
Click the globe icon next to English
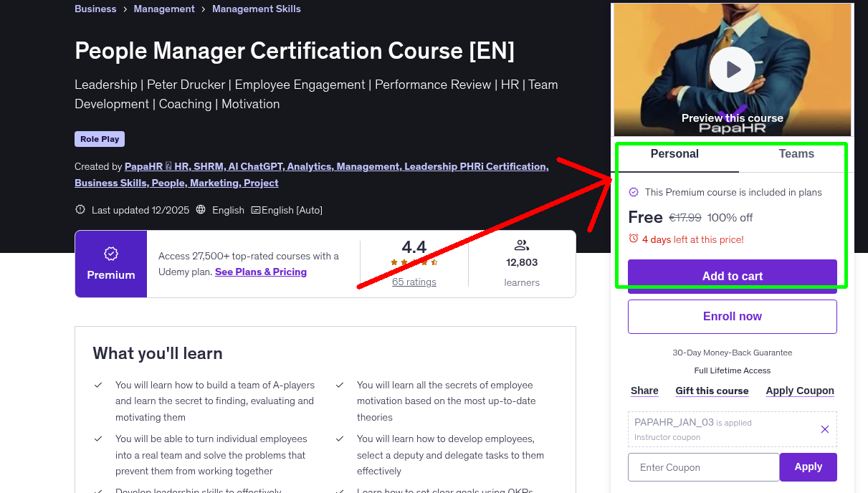(x=202, y=209)
